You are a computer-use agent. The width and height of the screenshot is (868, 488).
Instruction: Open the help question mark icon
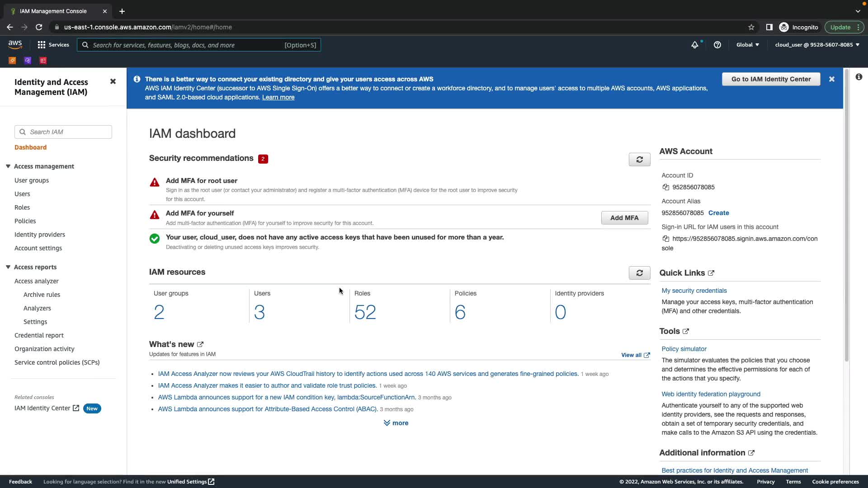tap(717, 45)
